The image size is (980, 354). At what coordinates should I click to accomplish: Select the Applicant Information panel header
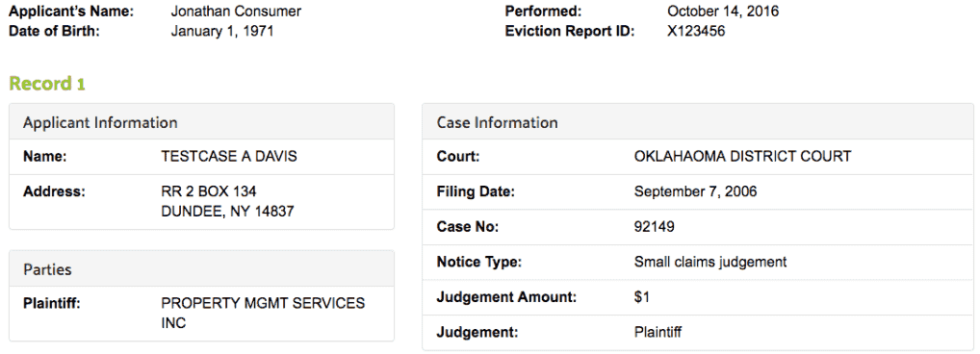point(201,122)
